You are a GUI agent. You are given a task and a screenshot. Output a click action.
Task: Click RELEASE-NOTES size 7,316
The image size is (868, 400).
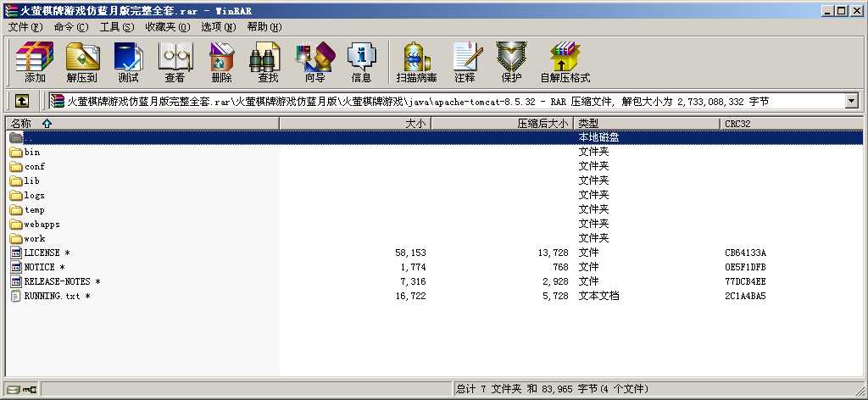click(x=413, y=281)
